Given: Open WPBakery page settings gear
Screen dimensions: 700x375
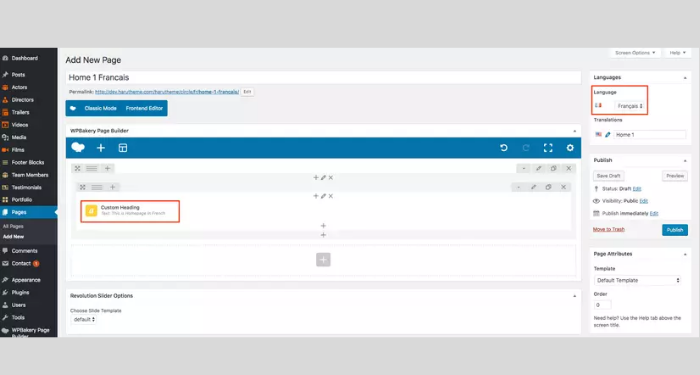Looking at the screenshot, I should pos(570,148).
